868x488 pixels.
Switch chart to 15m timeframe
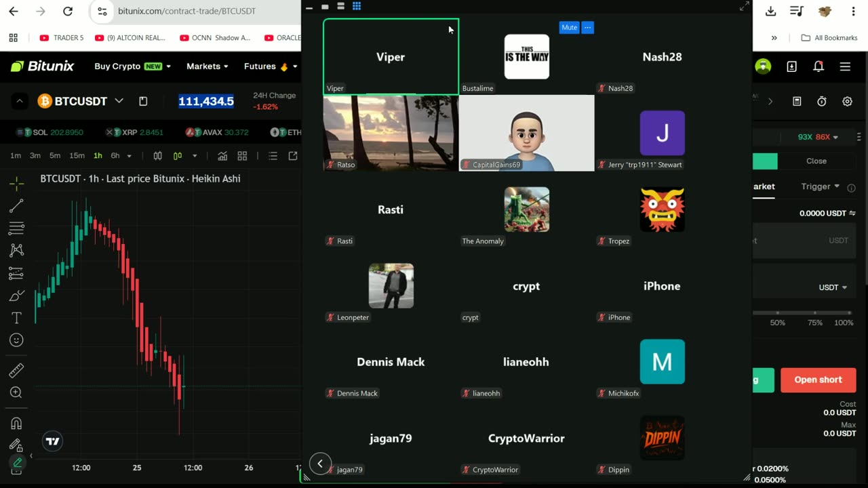[77, 156]
